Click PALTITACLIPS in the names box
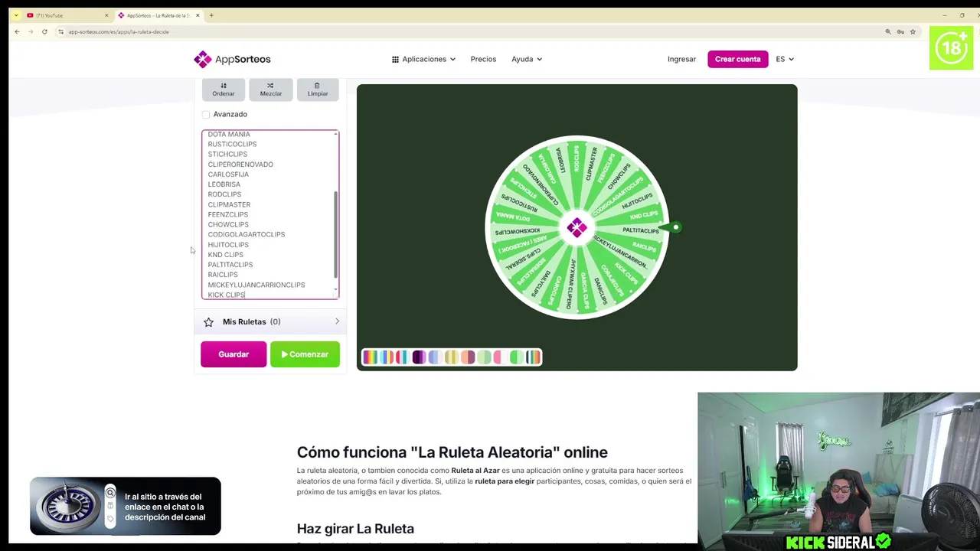Image resolution: width=980 pixels, height=551 pixels. [x=230, y=264]
